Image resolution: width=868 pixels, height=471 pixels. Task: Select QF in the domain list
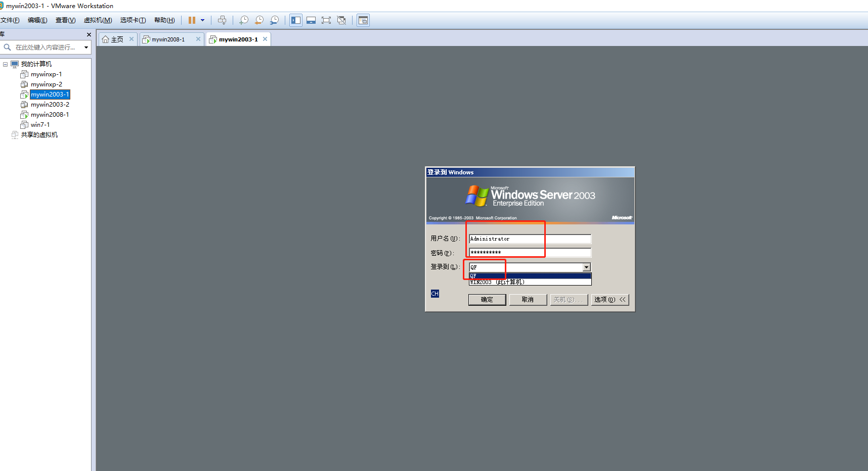click(x=530, y=275)
